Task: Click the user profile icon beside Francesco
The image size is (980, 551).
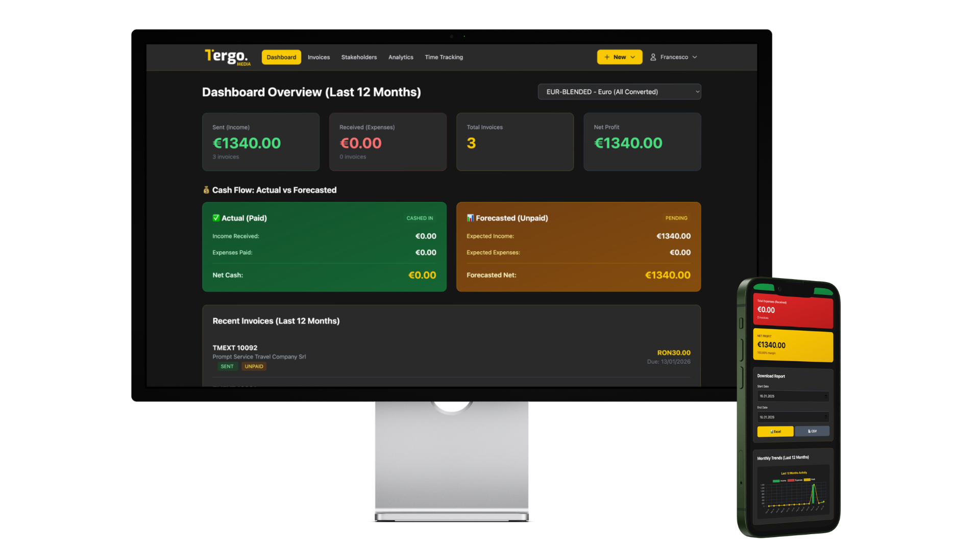Action: [653, 57]
